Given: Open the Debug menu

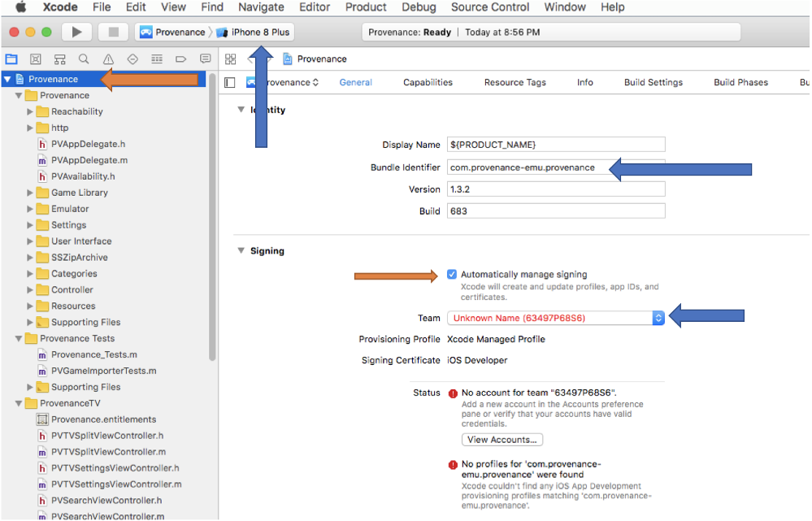Looking at the screenshot, I should pyautogui.click(x=419, y=7).
